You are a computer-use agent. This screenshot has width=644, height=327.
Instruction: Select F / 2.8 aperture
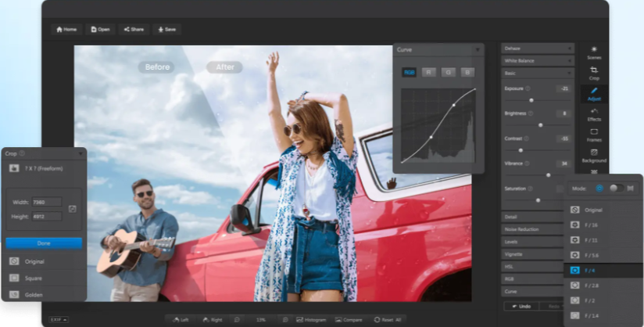click(603, 286)
